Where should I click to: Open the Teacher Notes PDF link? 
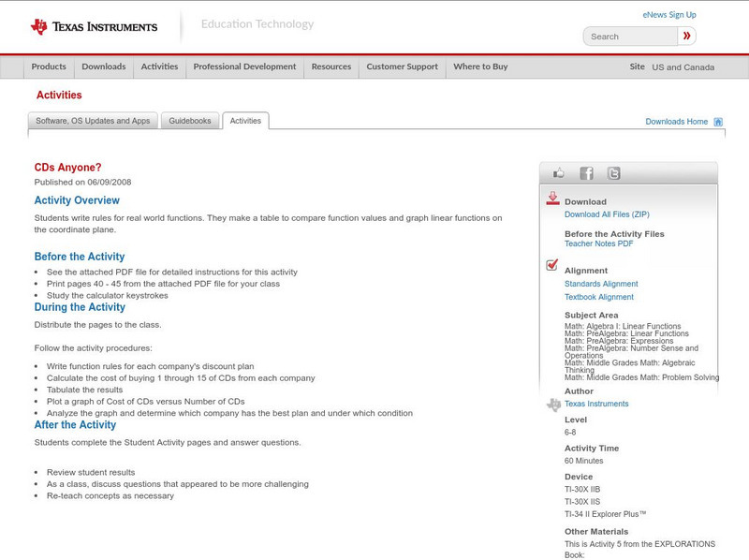tap(598, 243)
